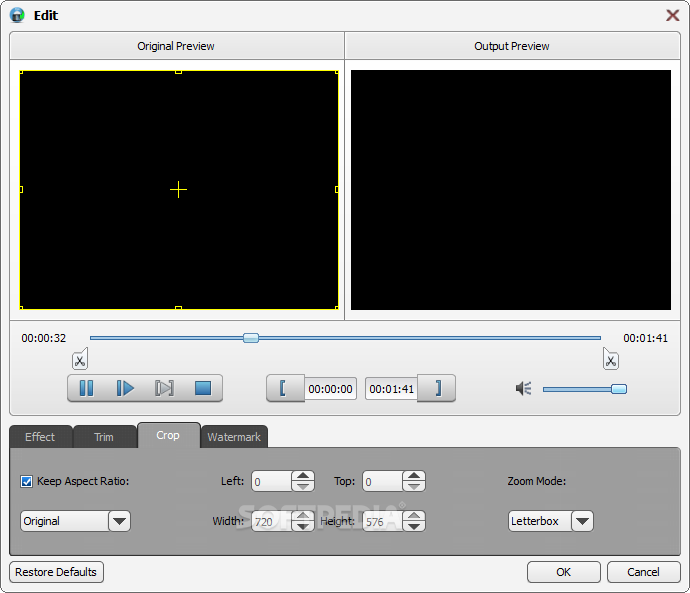Image resolution: width=690 pixels, height=593 pixels.
Task: Click the Original Preview header
Action: (176, 46)
